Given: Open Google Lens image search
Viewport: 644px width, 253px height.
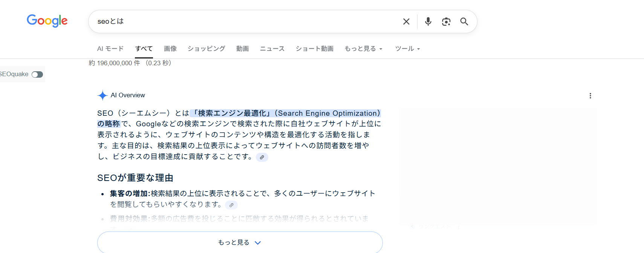Looking at the screenshot, I should (446, 21).
